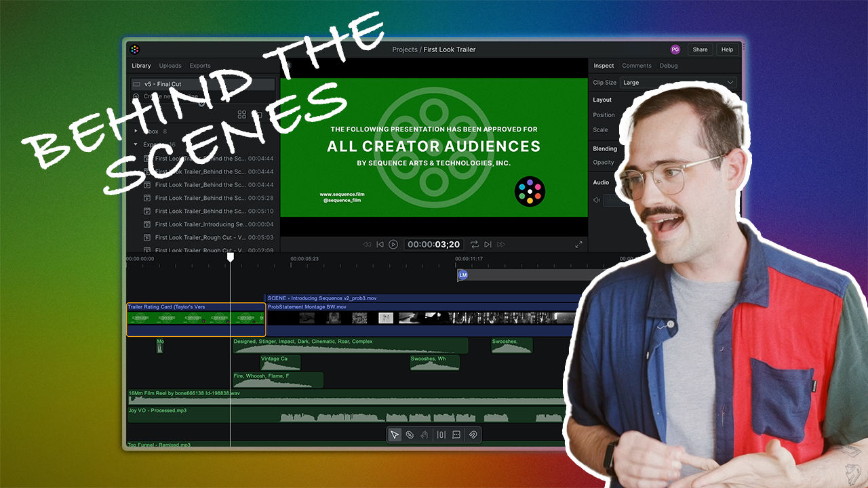Viewport: 868px width, 488px height.
Task: Expand the viewer to fullscreen
Action: pyautogui.click(x=578, y=244)
